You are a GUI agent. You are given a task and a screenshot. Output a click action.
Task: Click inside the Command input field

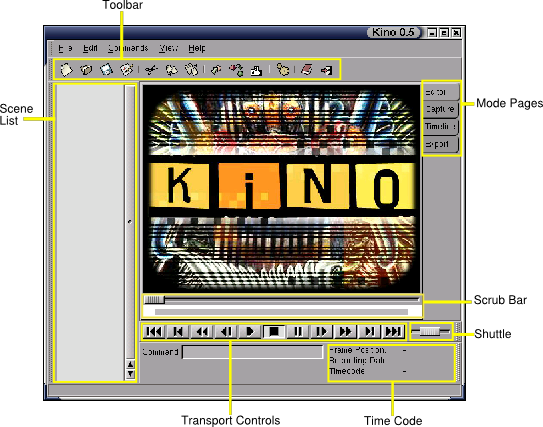click(252, 352)
